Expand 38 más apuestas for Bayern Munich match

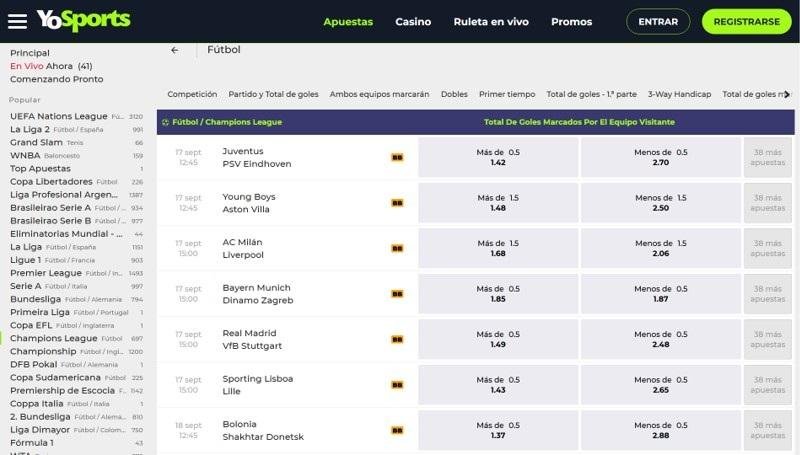(x=767, y=294)
